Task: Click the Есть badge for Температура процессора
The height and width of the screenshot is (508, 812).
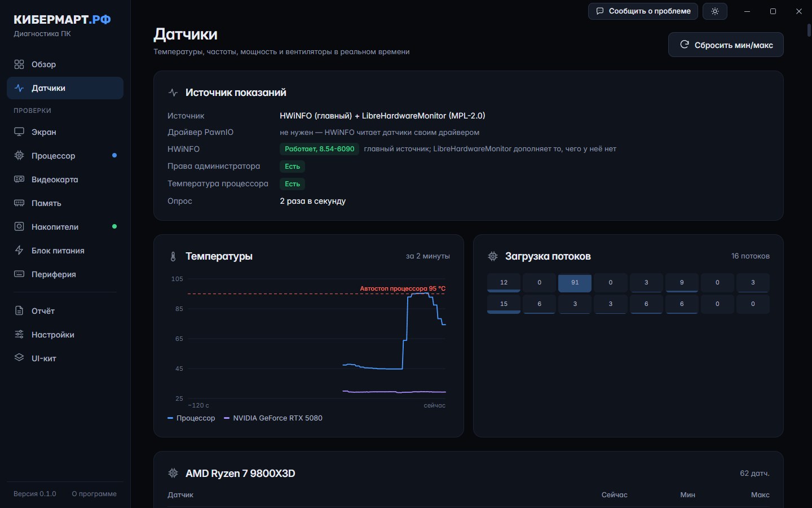Action: coord(292,184)
